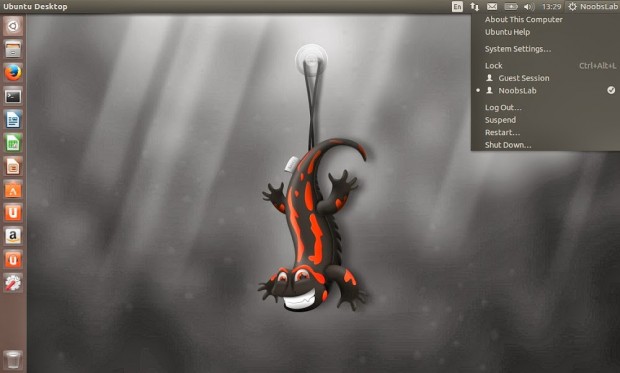The height and width of the screenshot is (373, 620).
Task: Choose About This Computer from the menu
Action: pos(524,19)
